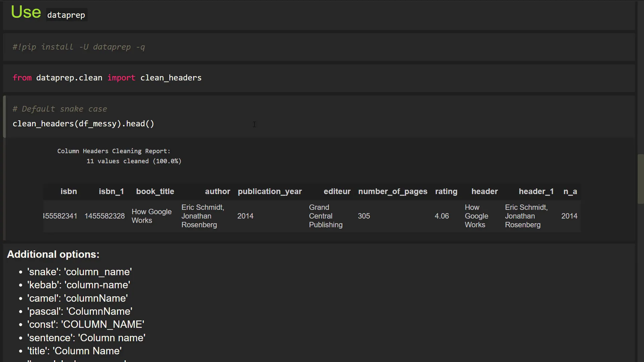Select the 'n_a' column header
The width and height of the screenshot is (644, 362).
tap(571, 191)
